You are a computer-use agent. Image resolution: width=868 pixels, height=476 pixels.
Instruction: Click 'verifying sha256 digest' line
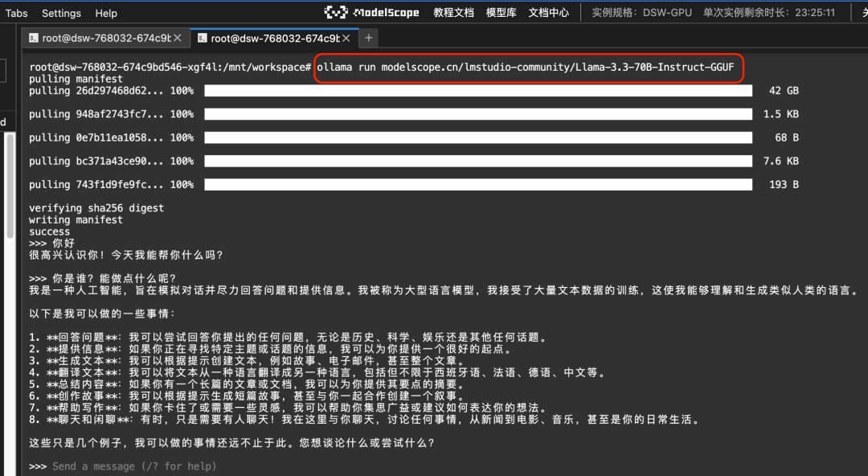96,207
